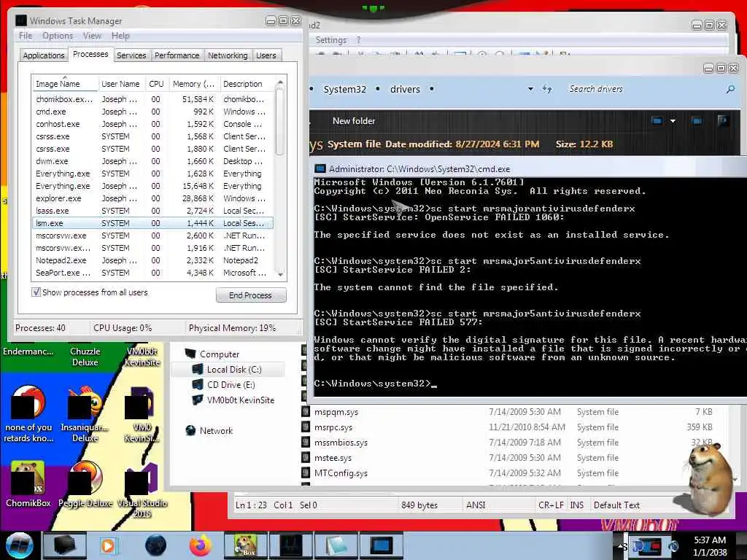Open the Users tab in Task Manager
The image size is (747, 560).
pyautogui.click(x=266, y=55)
